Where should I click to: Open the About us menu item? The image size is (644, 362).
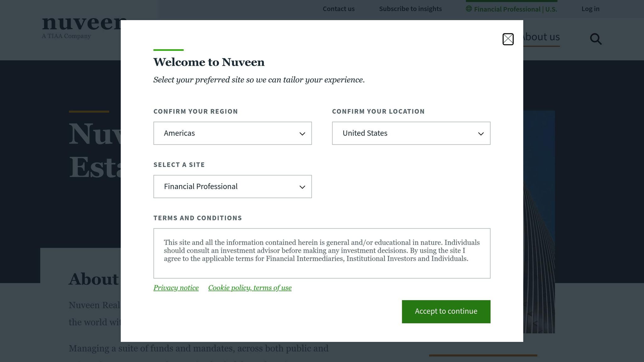541,37
